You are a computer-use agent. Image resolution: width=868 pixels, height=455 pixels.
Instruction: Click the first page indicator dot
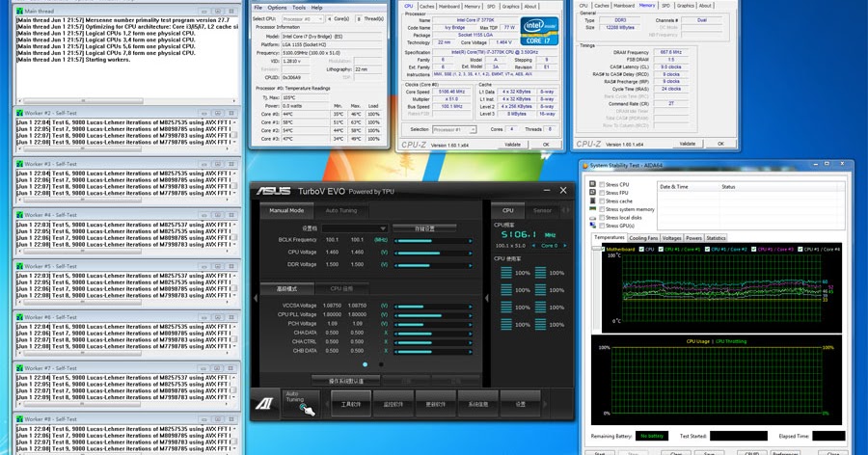(365, 364)
